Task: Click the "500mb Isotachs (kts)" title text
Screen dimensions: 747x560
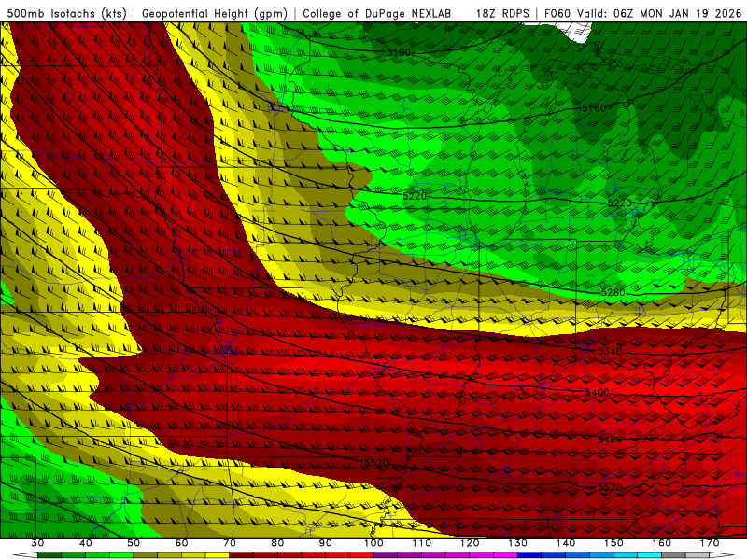Action: click(66, 13)
